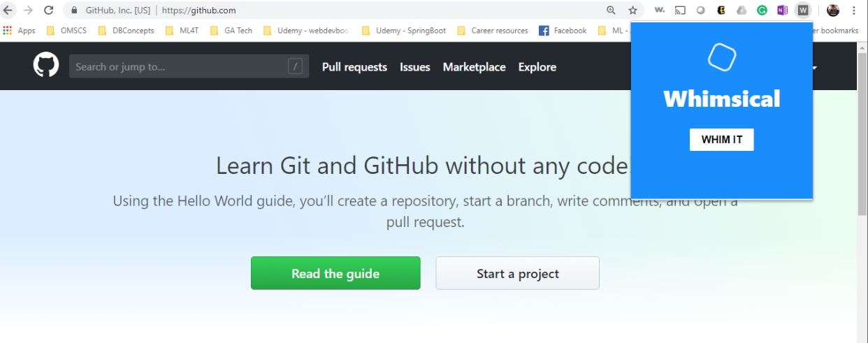868x343 pixels.
Task: Open the Career resources bookmark folder
Action: click(493, 31)
